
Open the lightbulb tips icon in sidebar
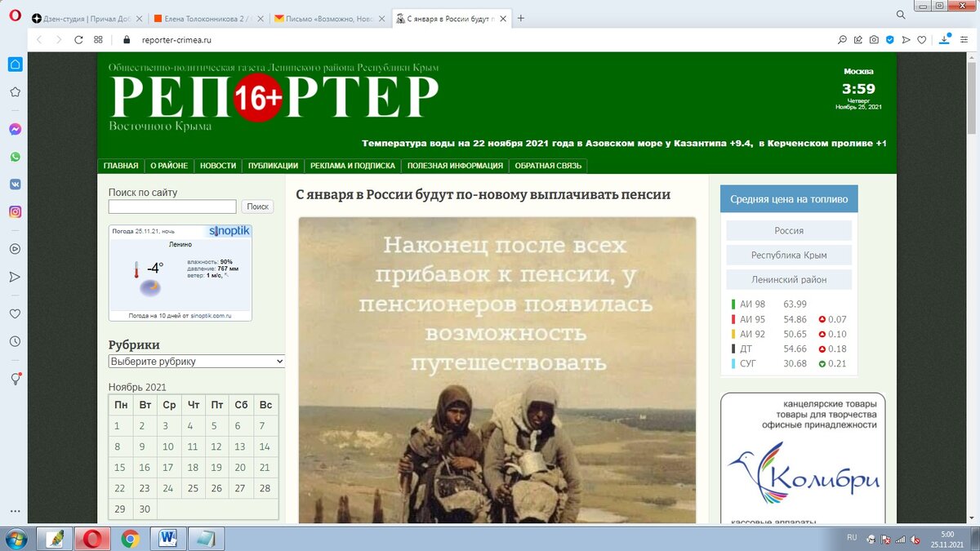[x=15, y=379]
